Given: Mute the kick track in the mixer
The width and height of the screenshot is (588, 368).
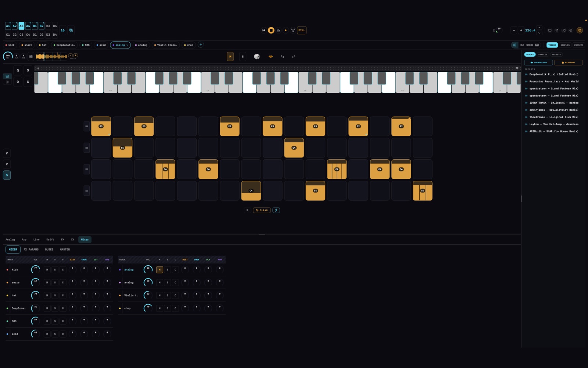Looking at the screenshot, I should 47,270.
